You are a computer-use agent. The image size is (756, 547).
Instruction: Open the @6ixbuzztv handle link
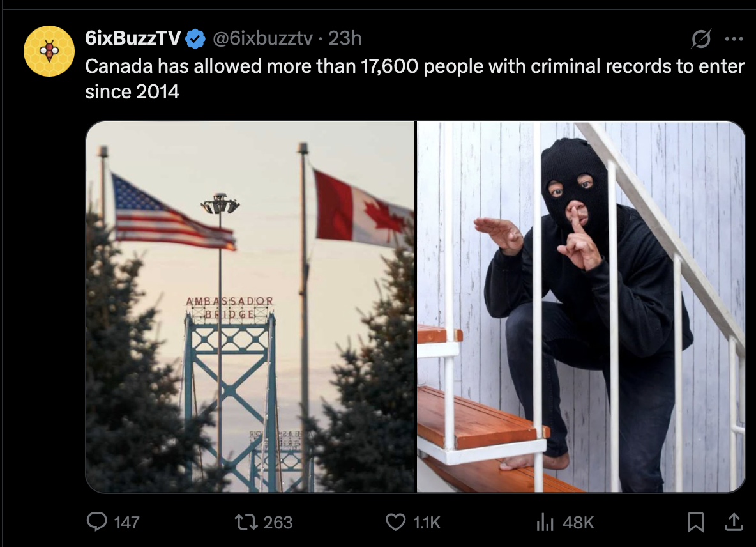point(263,38)
